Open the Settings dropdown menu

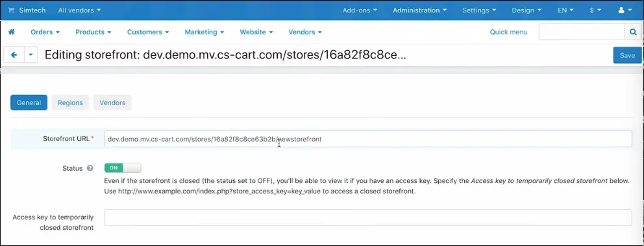pos(479,10)
